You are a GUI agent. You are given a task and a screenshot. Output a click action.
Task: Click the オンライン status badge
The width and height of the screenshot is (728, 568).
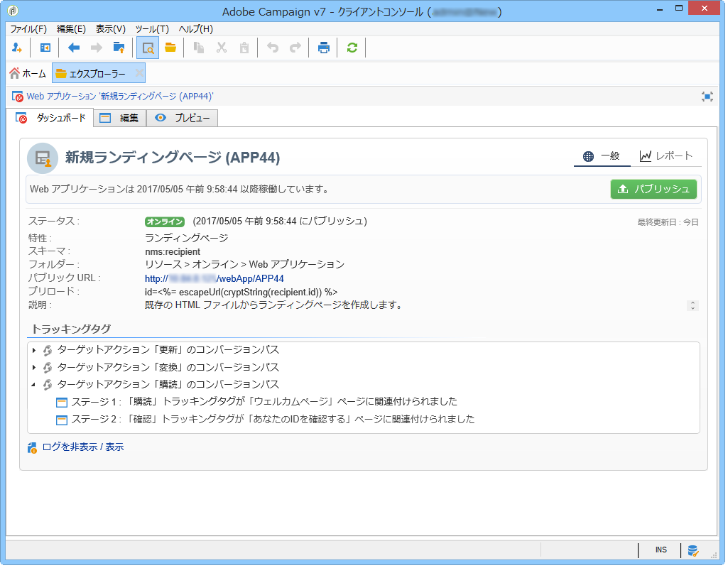(x=165, y=222)
